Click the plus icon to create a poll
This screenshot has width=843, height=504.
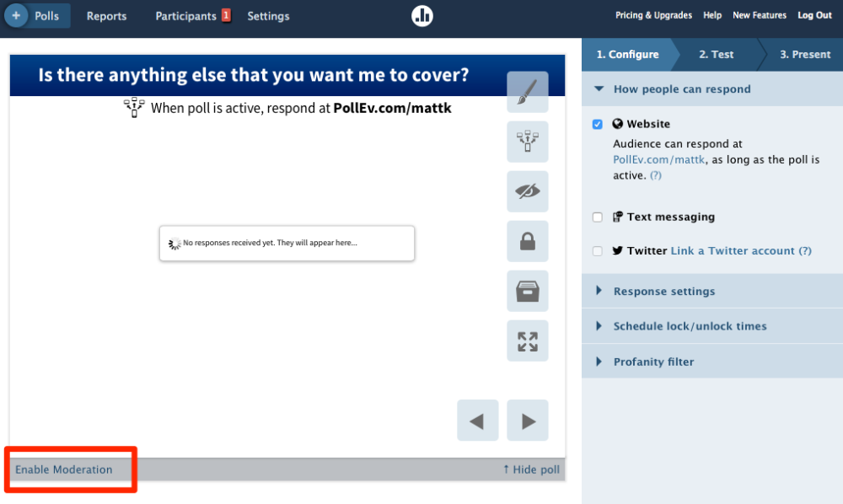click(x=16, y=15)
